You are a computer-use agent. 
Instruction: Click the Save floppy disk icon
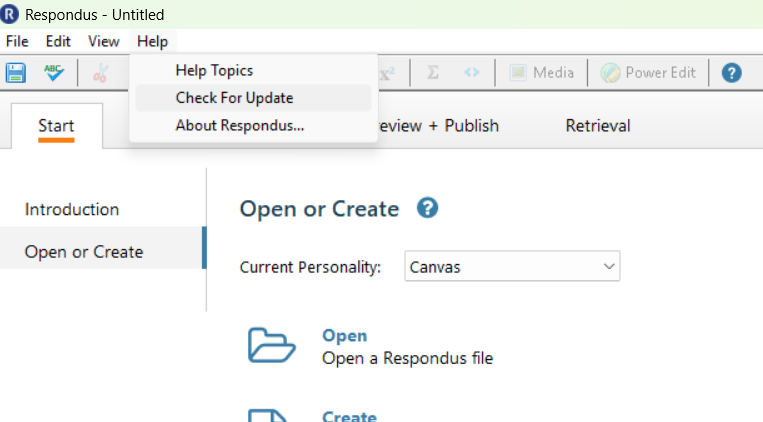pos(16,73)
